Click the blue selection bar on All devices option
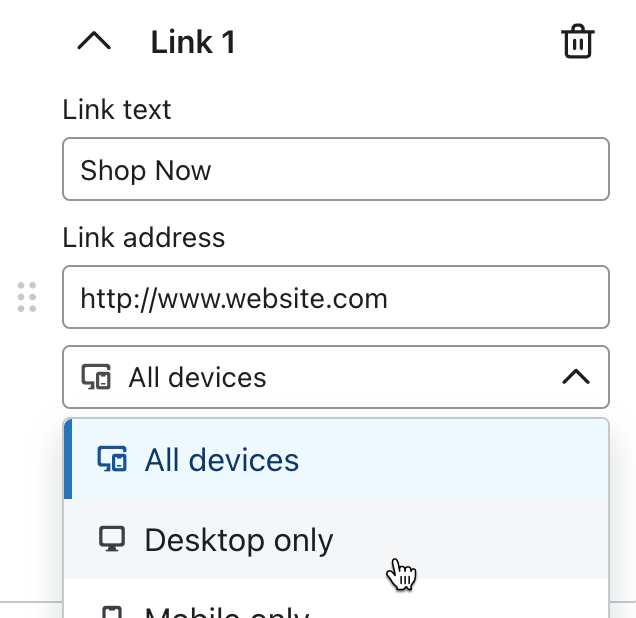 click(x=68, y=460)
